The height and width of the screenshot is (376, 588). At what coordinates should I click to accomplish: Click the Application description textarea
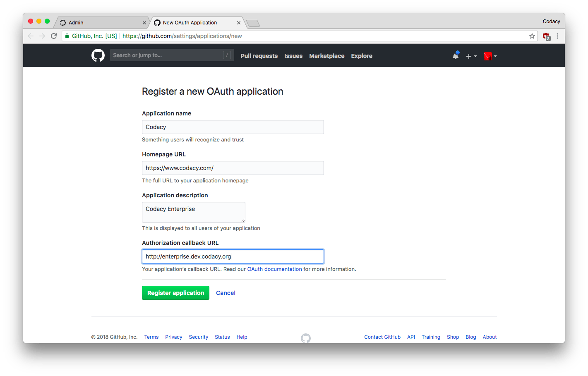tap(194, 212)
